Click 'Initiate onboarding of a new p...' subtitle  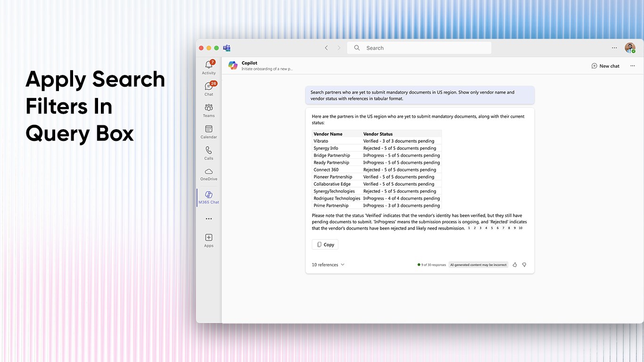tap(267, 69)
